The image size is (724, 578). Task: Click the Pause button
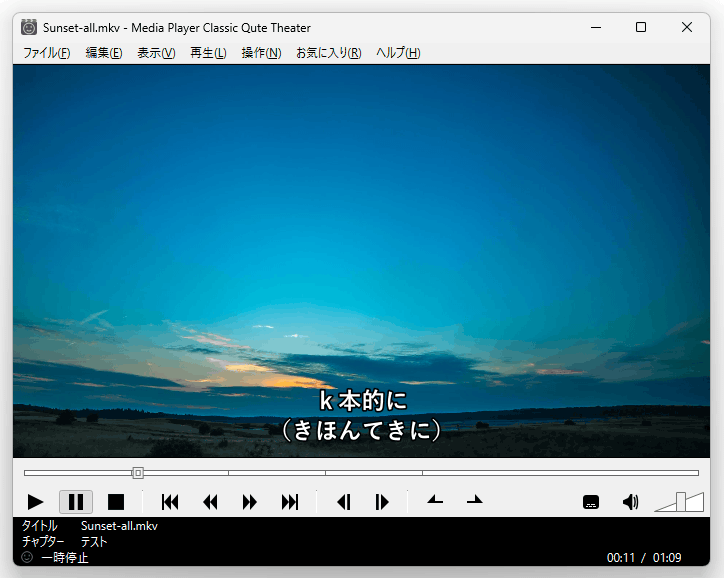[x=76, y=502]
